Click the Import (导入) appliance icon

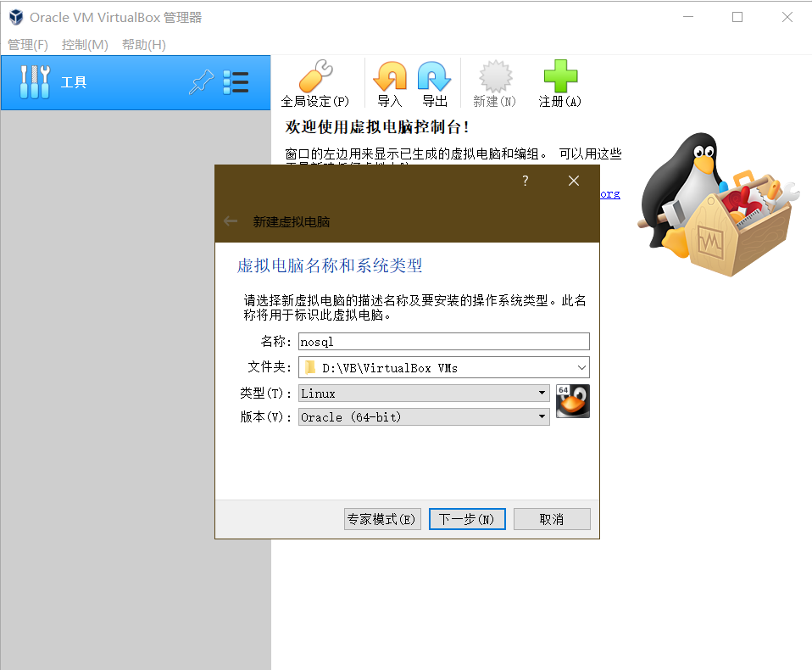(x=389, y=83)
